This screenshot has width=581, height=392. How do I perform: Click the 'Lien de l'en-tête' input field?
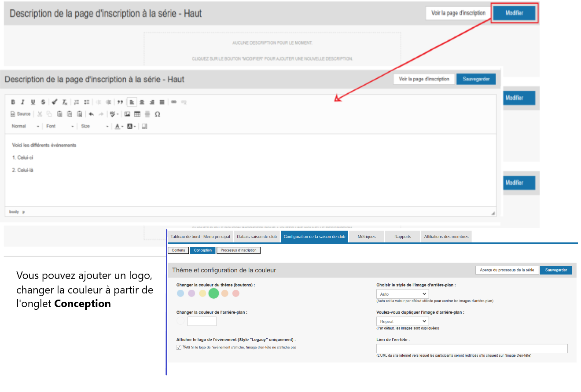coord(472,348)
